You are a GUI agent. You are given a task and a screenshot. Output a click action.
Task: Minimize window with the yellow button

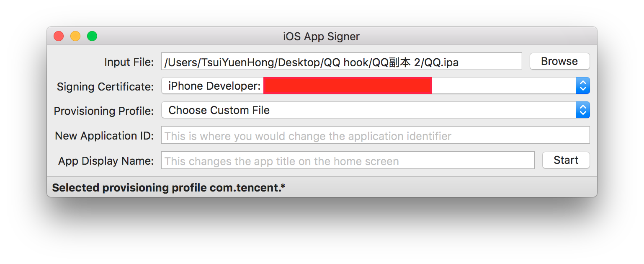[x=75, y=36]
